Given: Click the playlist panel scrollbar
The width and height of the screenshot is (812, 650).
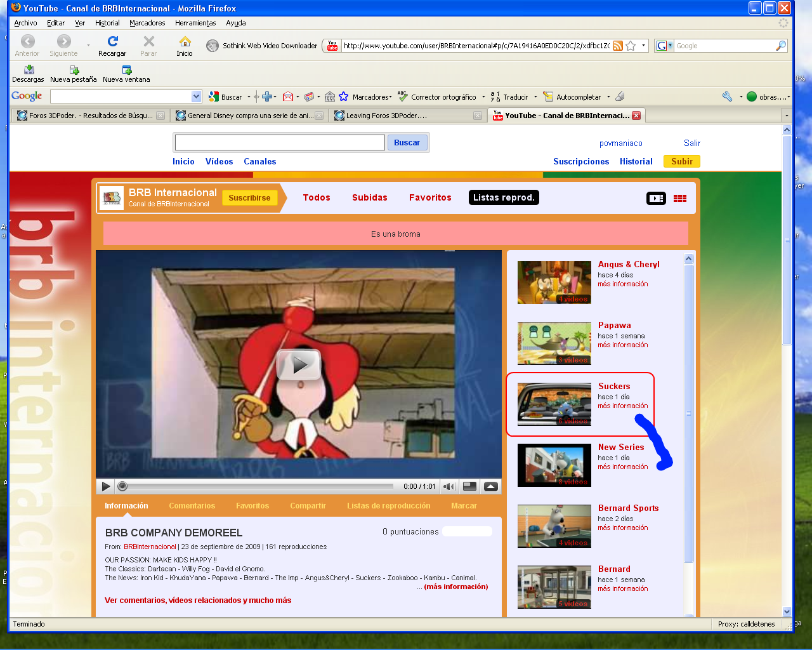Looking at the screenshot, I should [x=689, y=413].
